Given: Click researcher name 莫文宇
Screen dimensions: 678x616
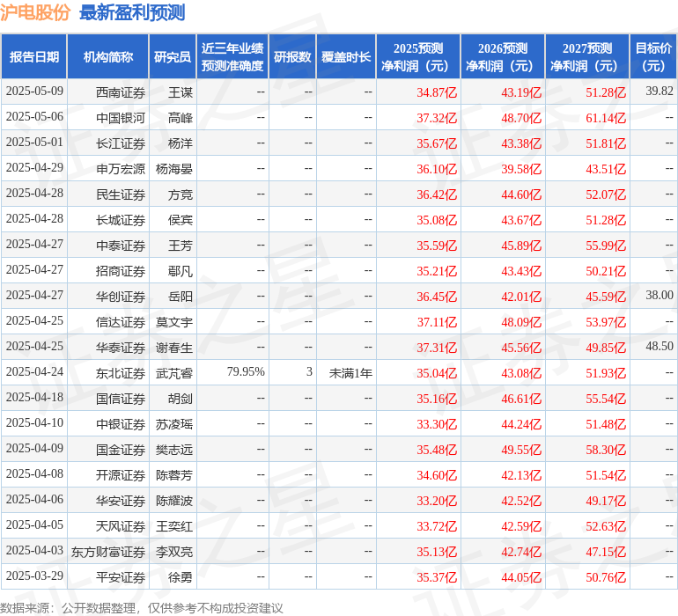Looking at the screenshot, I should 174,322.
